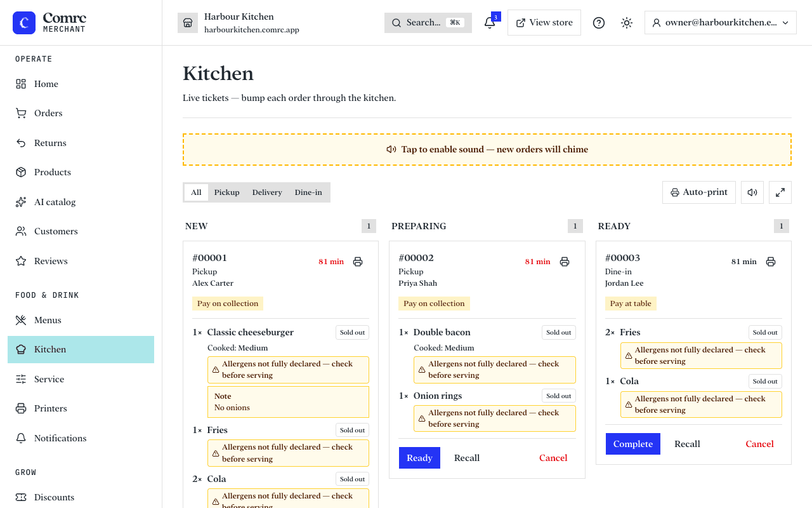Go to Home in sidebar

(x=81, y=84)
